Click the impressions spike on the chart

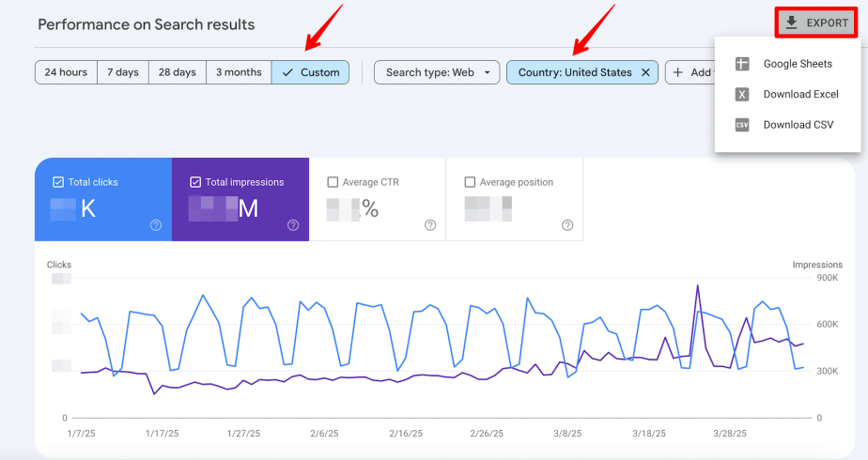(x=697, y=285)
